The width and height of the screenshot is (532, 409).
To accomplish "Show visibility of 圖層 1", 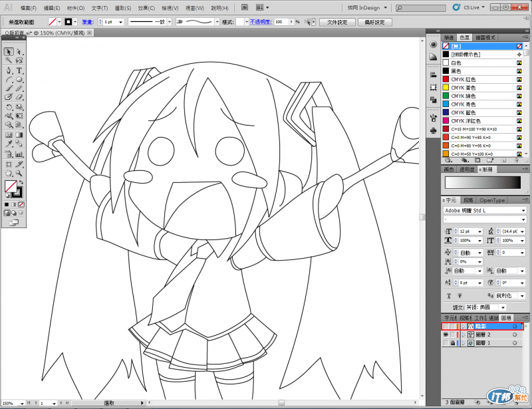I will pyautogui.click(x=446, y=343).
